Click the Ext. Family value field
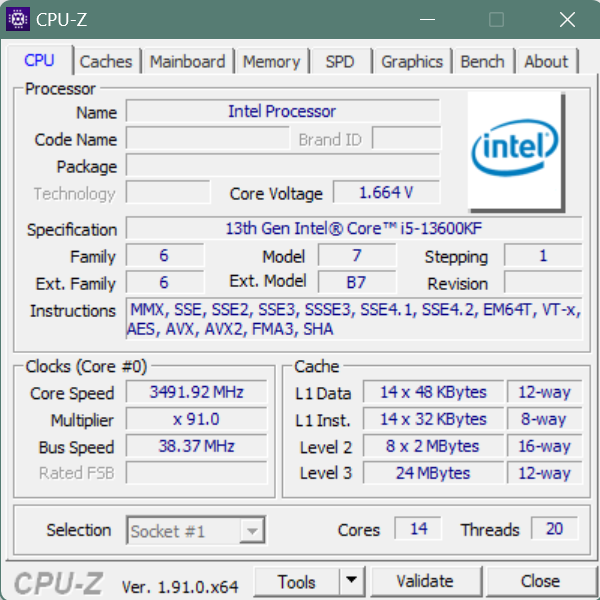 coord(165,282)
